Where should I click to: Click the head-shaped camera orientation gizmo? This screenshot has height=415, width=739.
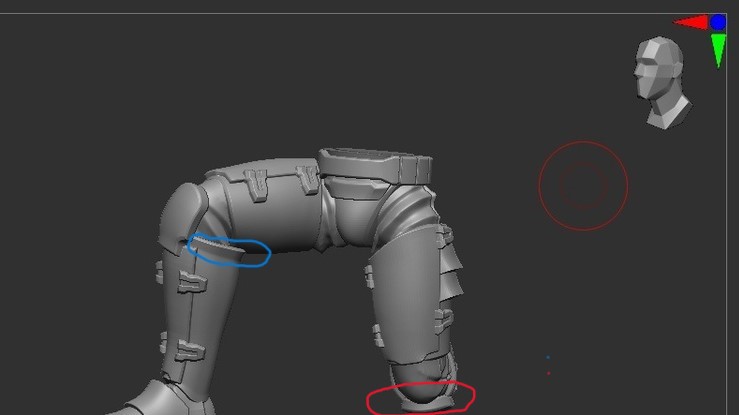point(662,82)
